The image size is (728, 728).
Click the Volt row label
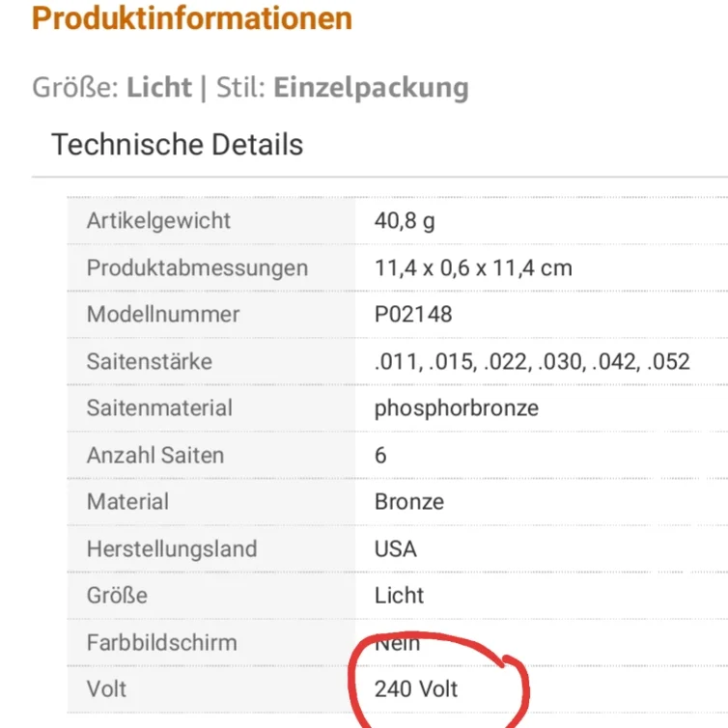(x=106, y=689)
